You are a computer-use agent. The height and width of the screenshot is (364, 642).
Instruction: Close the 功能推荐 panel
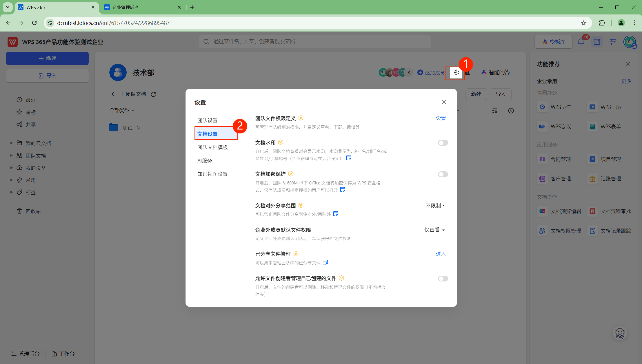click(x=628, y=64)
